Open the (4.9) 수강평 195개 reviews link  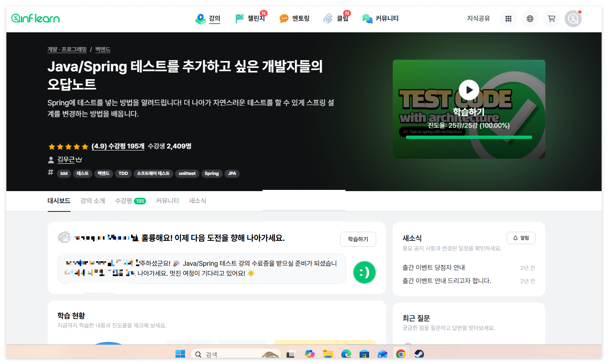pos(118,146)
